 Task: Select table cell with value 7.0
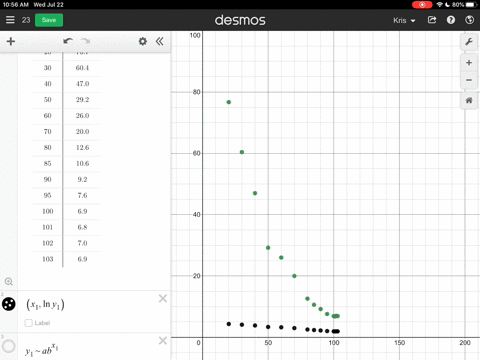(x=82, y=243)
